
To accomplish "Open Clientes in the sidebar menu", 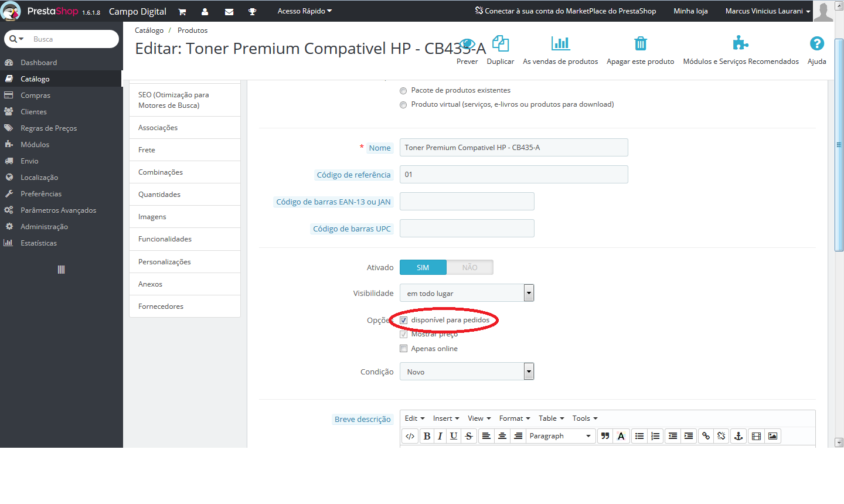I will (x=61, y=112).
